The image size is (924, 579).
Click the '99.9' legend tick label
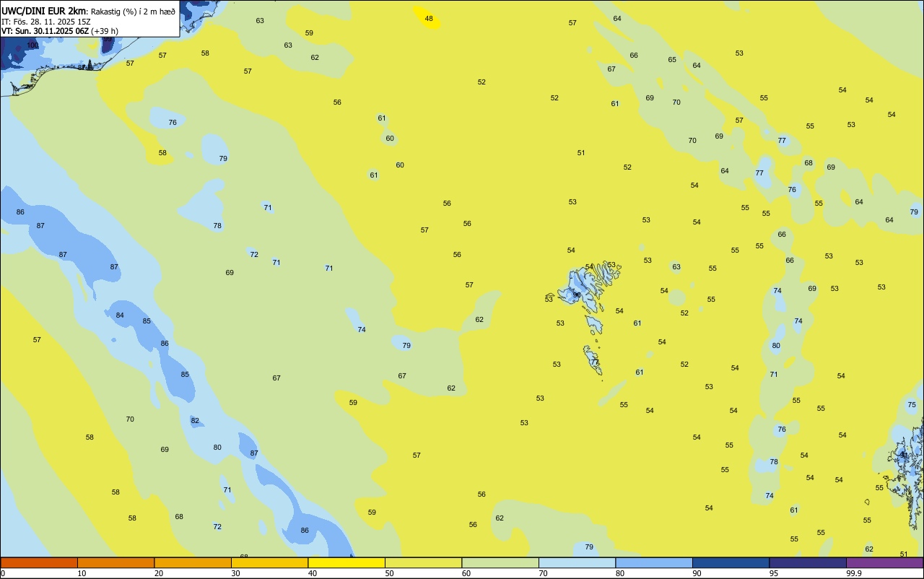(x=854, y=573)
